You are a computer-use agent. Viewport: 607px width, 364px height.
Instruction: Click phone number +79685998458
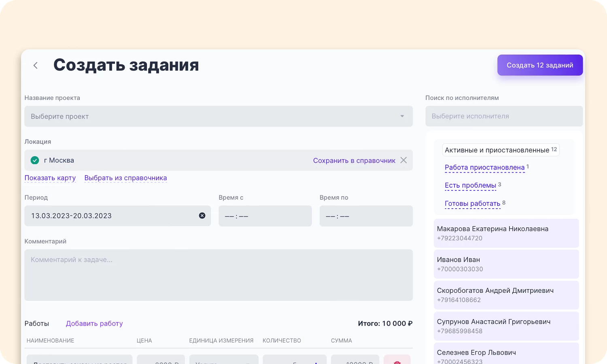coord(460,331)
